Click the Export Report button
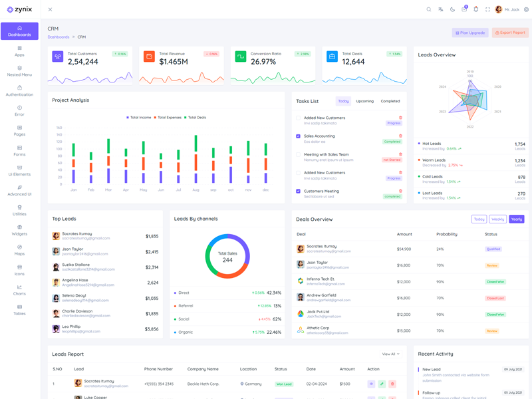The height and width of the screenshot is (399, 532). pyautogui.click(x=510, y=33)
